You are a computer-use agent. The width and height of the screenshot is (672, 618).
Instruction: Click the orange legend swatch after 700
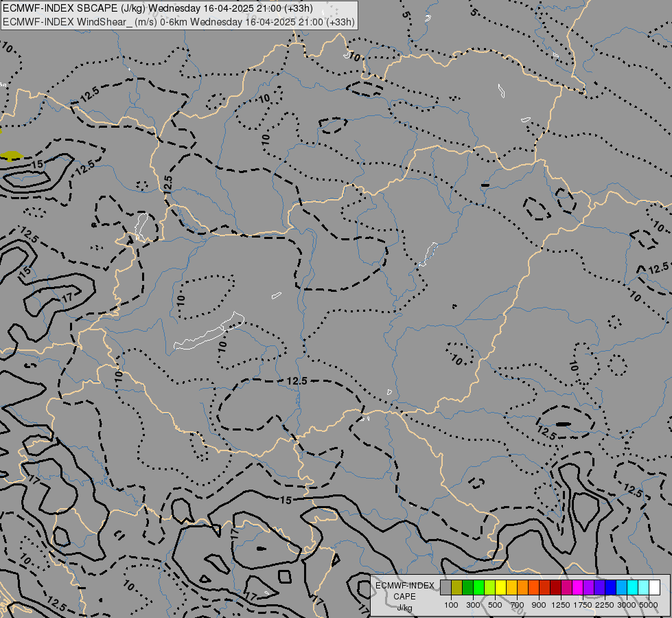tap(523, 588)
